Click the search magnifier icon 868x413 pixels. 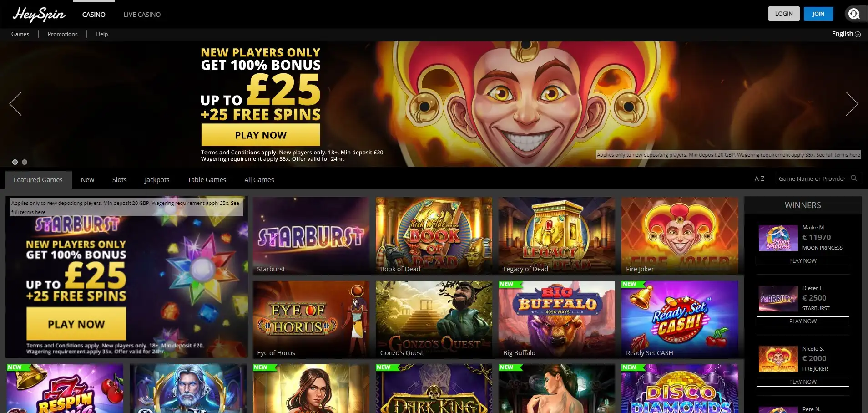click(854, 178)
